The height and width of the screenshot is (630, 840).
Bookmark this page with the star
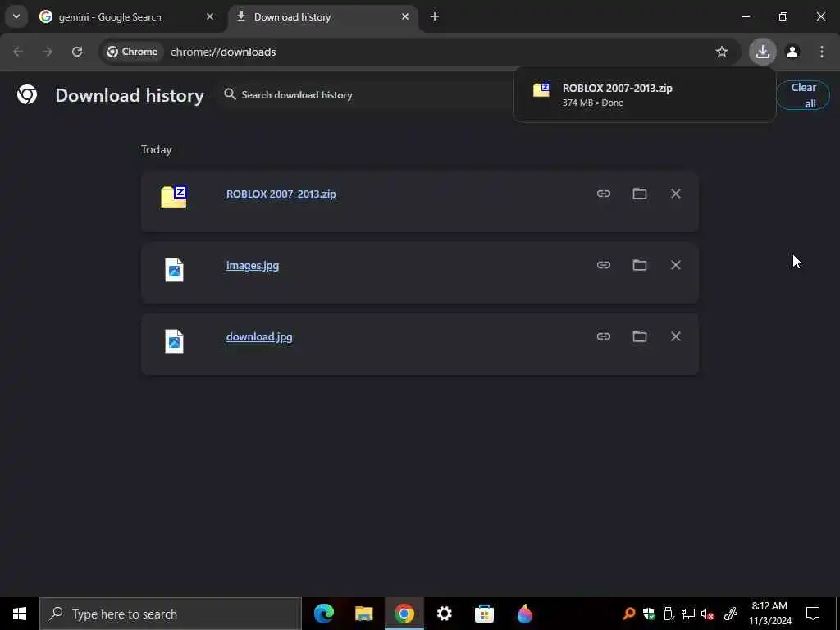722,52
